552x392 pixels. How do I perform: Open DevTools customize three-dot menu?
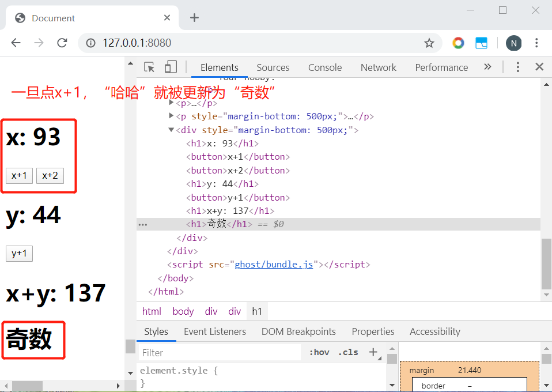(517, 67)
